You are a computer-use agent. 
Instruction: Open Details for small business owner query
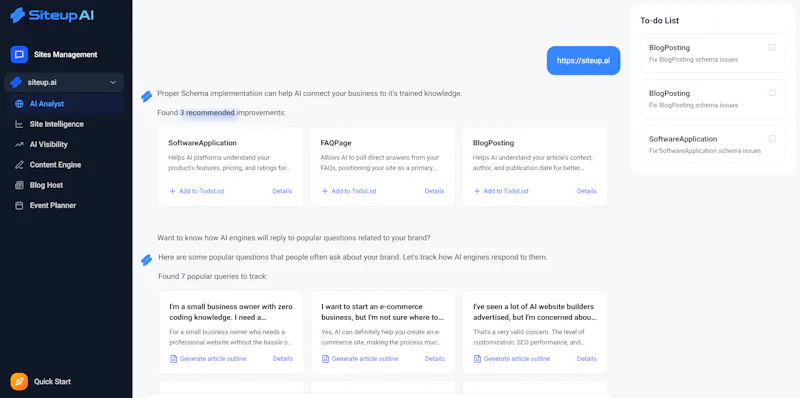coord(283,359)
